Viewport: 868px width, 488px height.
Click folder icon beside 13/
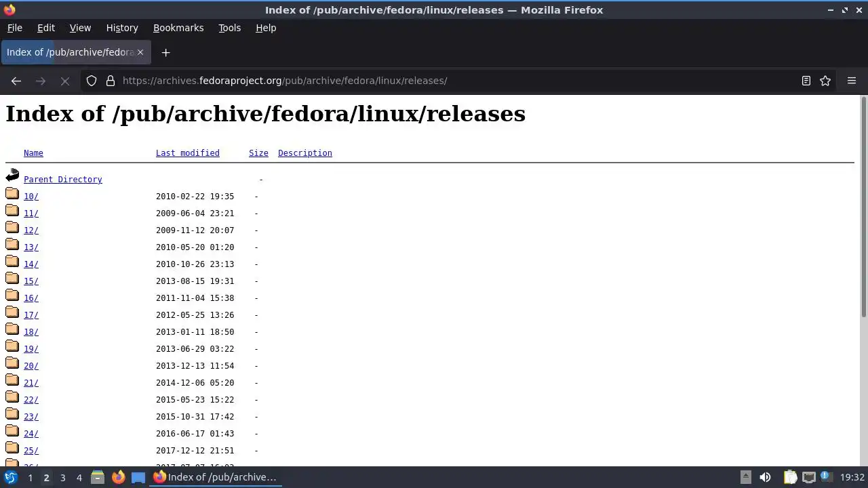coord(12,245)
